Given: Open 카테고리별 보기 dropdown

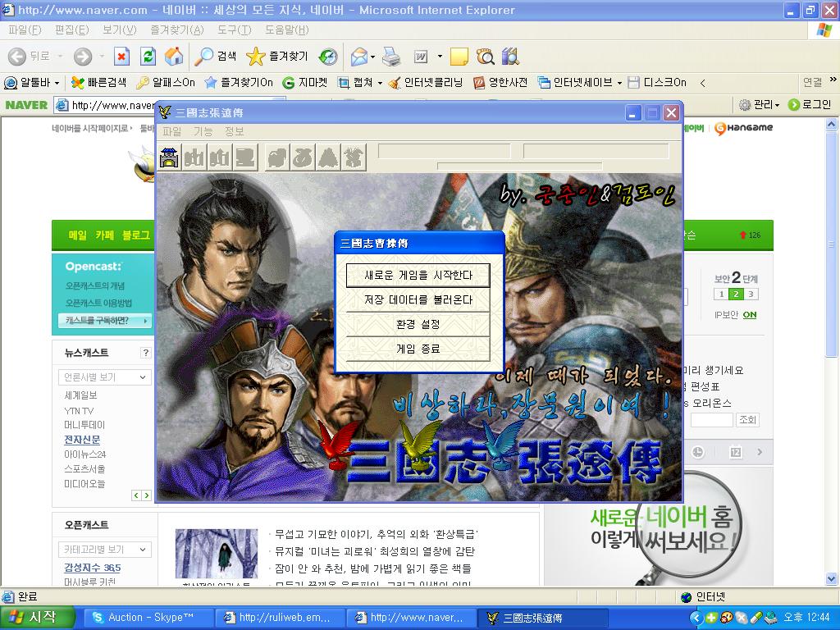Looking at the screenshot, I should (104, 549).
